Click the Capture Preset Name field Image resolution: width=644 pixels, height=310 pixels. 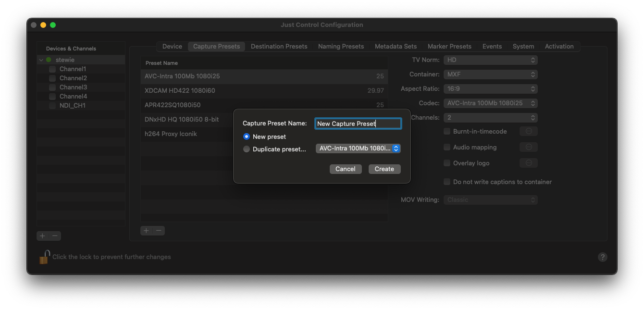coord(358,124)
